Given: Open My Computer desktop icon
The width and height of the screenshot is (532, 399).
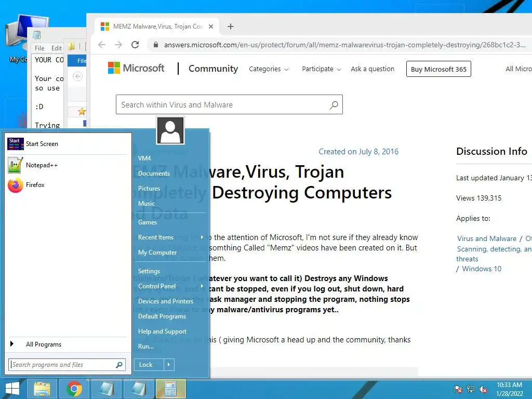Looking at the screenshot, I should [x=23, y=39].
